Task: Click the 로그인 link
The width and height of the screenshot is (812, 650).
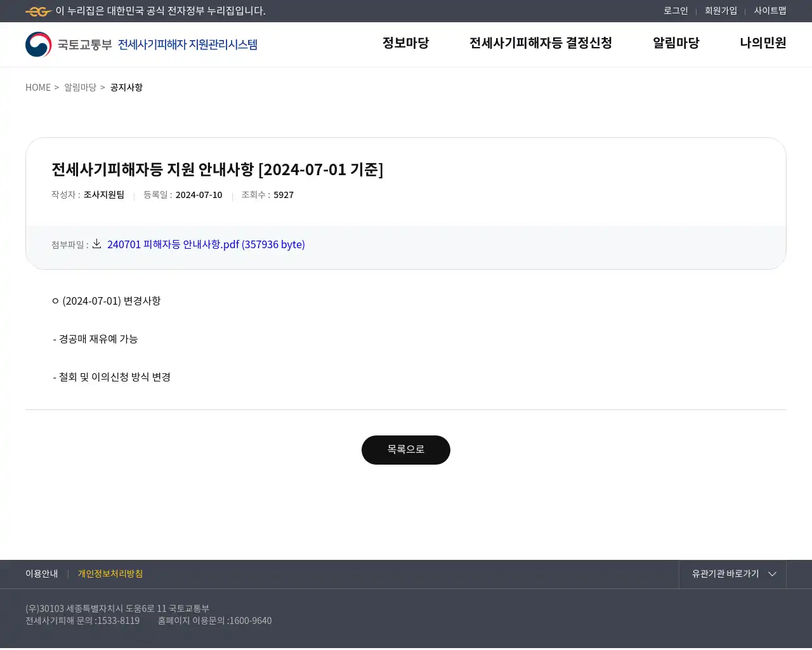Action: click(676, 11)
